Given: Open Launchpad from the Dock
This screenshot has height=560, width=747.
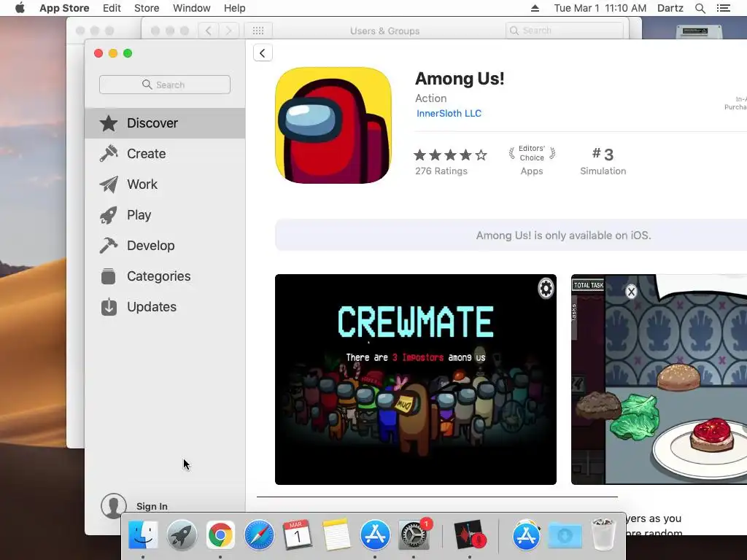Looking at the screenshot, I should (x=182, y=534).
